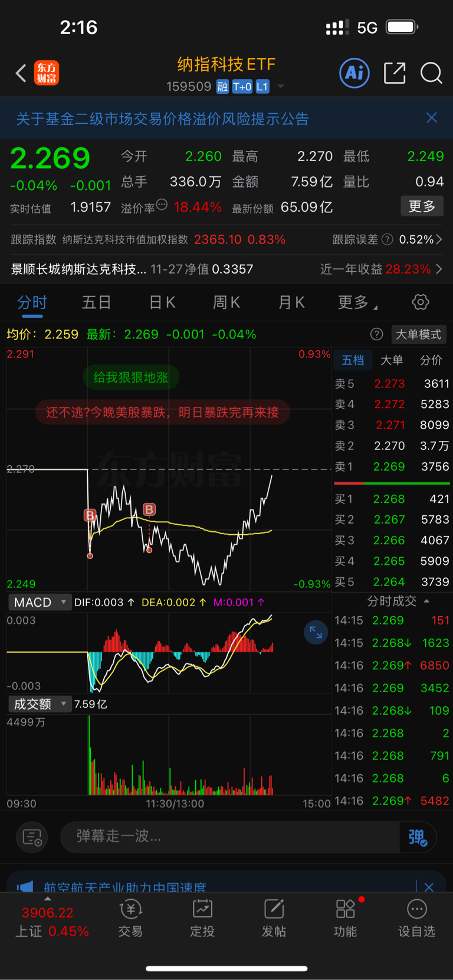Tap the T+0 badge

coord(242,87)
